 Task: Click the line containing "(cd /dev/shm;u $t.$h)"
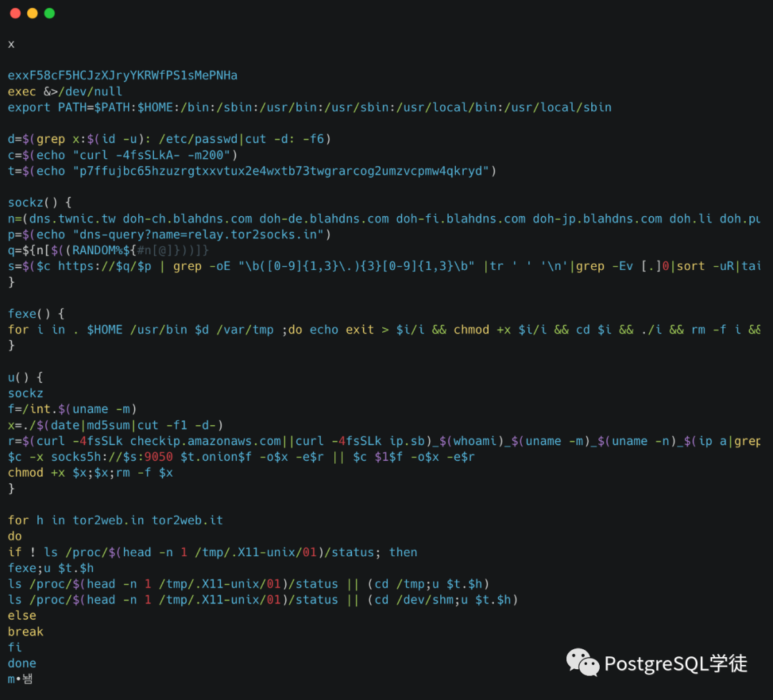pyautogui.click(x=263, y=600)
